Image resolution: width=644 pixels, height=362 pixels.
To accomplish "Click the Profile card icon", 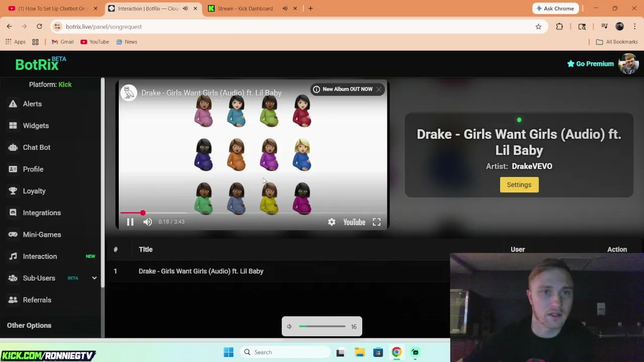I will click(x=13, y=169).
